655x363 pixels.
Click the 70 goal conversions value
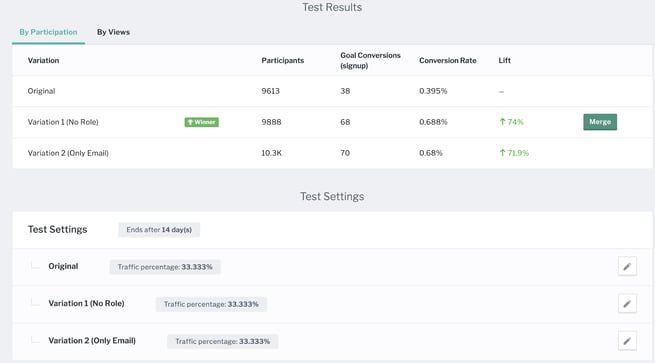tap(345, 153)
